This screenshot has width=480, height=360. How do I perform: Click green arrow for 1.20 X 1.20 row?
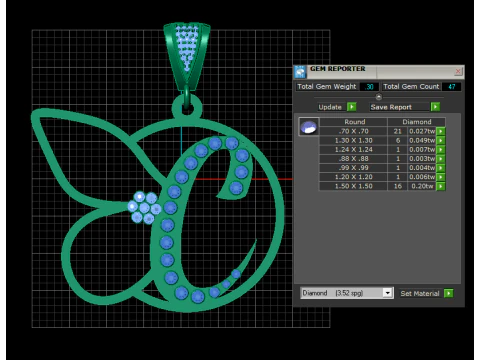tap(441, 177)
